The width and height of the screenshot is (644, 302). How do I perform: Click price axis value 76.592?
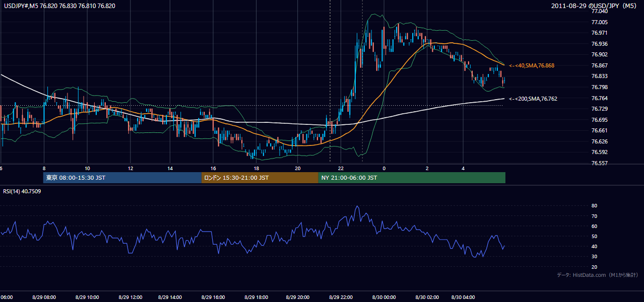pyautogui.click(x=600, y=152)
